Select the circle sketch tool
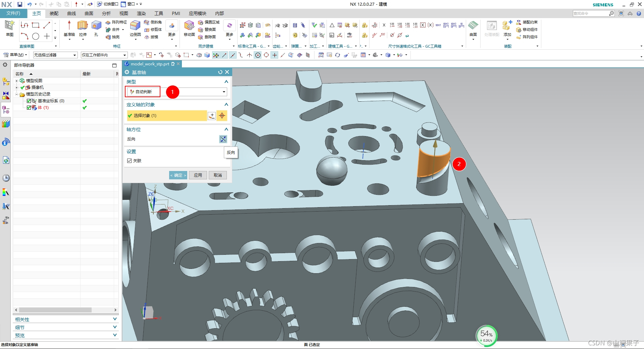The image size is (644, 349). (x=36, y=36)
